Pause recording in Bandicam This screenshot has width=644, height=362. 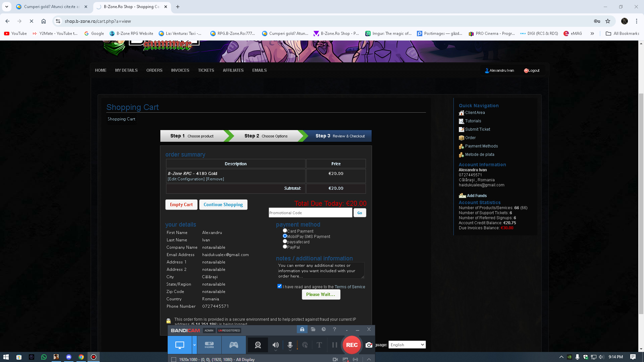click(334, 345)
